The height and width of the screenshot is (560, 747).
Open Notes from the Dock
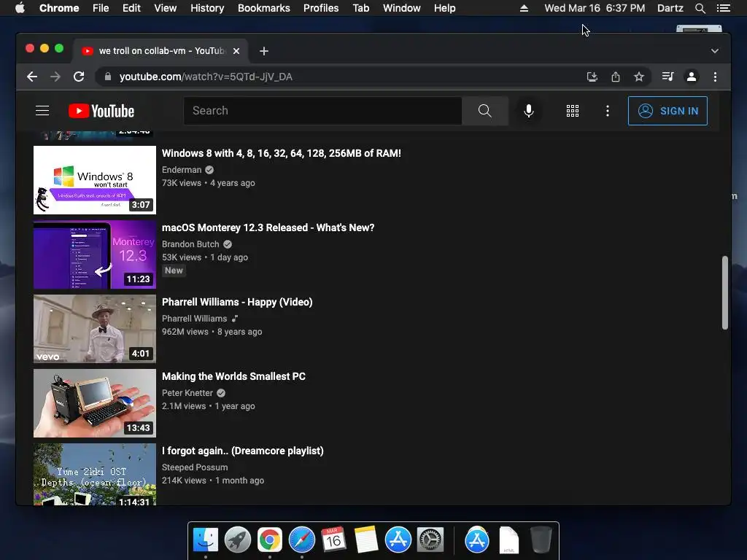point(366,540)
